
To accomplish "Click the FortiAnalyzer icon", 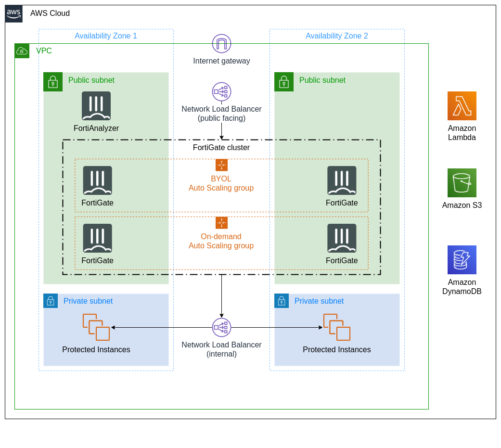I will tap(96, 106).
